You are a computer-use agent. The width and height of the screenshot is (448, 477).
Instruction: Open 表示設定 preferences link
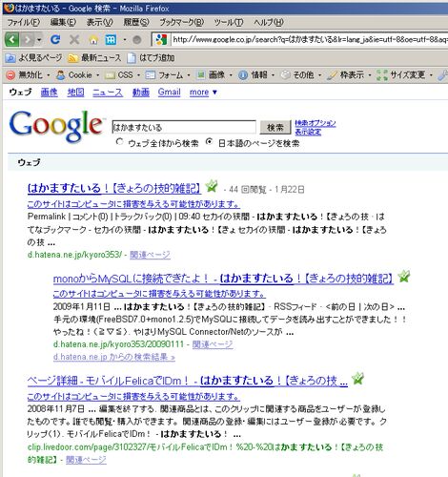[x=308, y=132]
